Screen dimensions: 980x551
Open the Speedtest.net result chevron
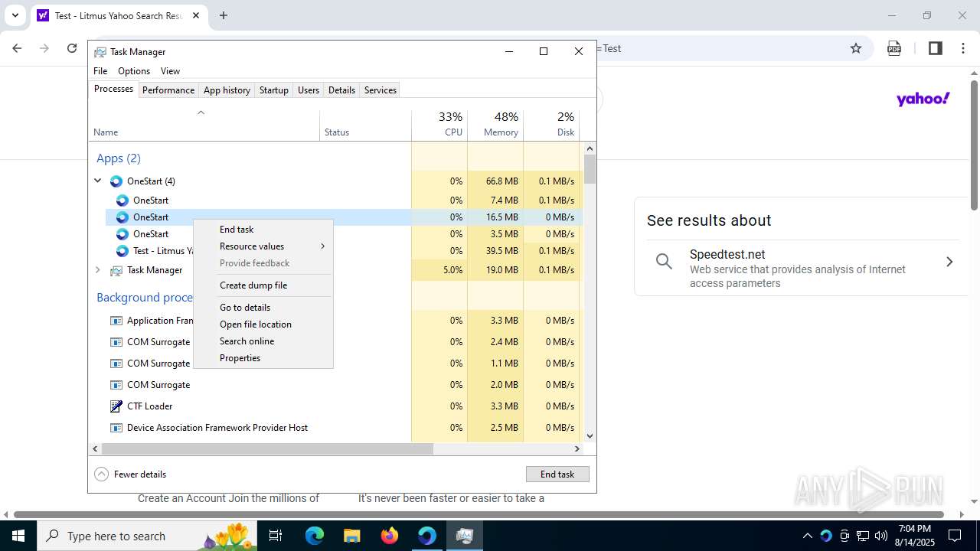click(x=949, y=262)
